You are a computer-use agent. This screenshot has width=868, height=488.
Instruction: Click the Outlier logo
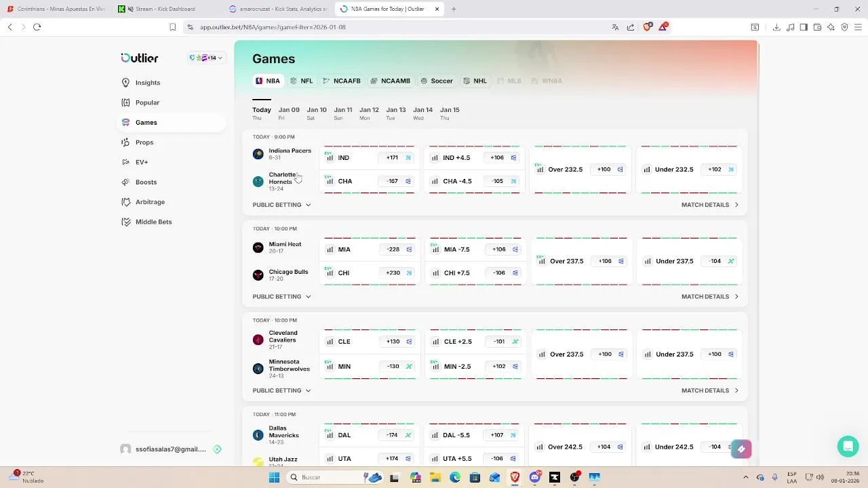[x=140, y=58]
